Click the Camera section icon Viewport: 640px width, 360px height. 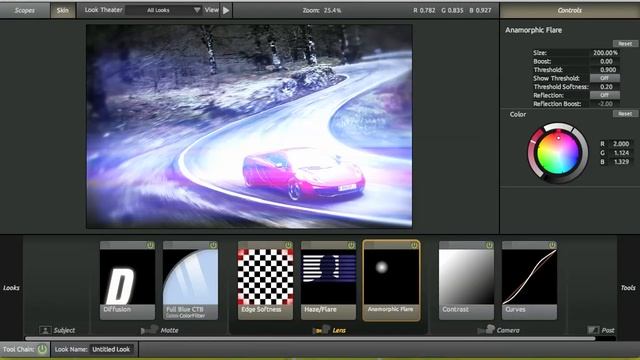tap(486, 329)
